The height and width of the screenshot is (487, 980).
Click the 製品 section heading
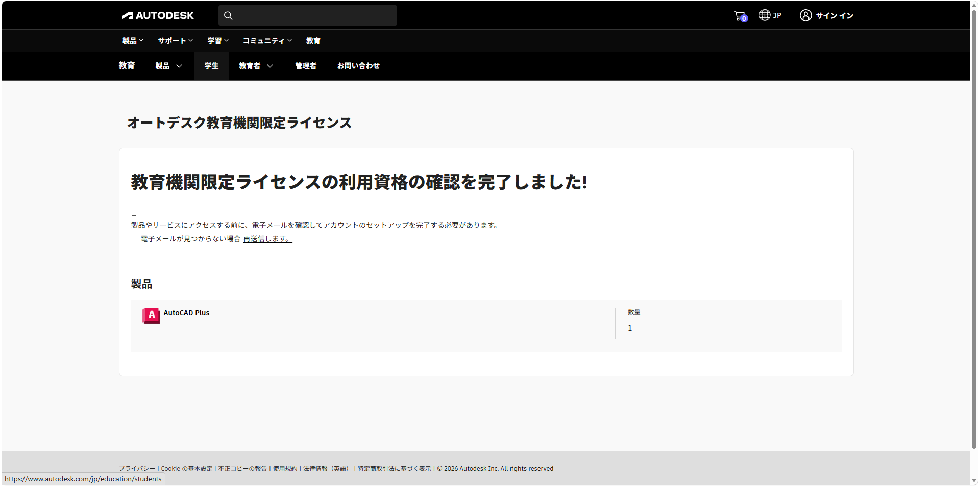click(x=141, y=284)
